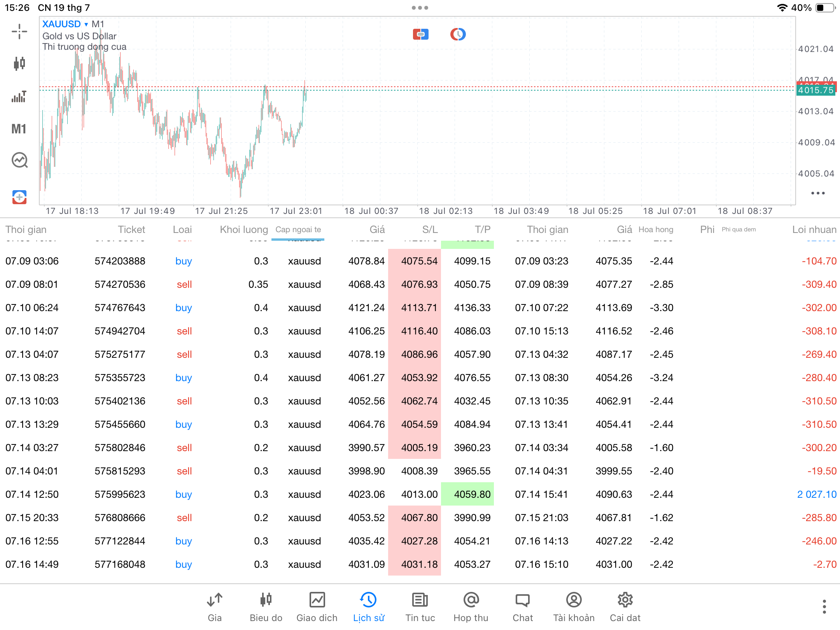Open the vertical three-dot menu at bottom right

pos(824,607)
